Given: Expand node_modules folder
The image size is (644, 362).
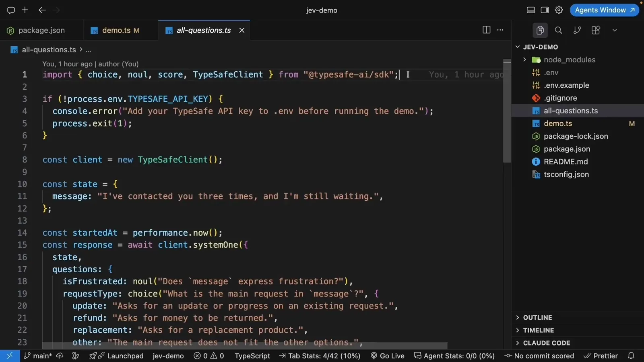Looking at the screenshot, I should click(578, 60).
